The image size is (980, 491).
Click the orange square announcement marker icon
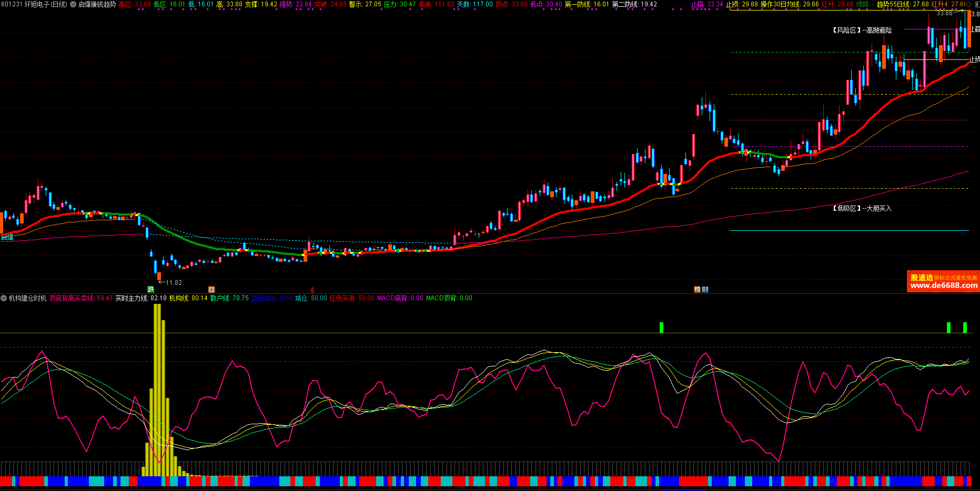point(211,289)
